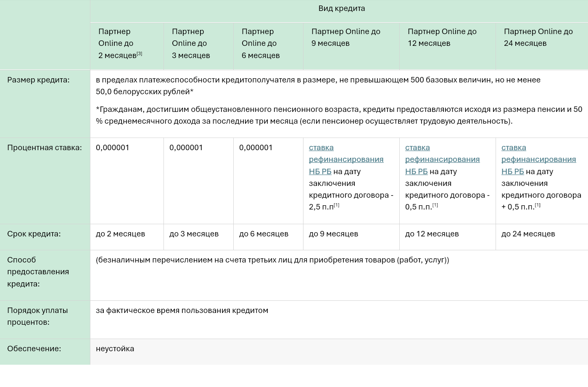Click footnote [3] beside '2 месяцев' header
This screenshot has width=588, height=387.
(140, 53)
